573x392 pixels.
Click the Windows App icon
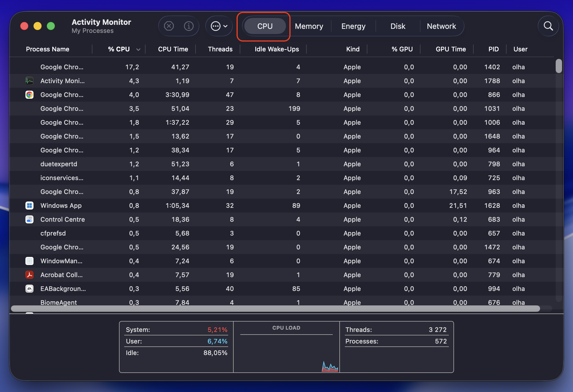pyautogui.click(x=29, y=206)
